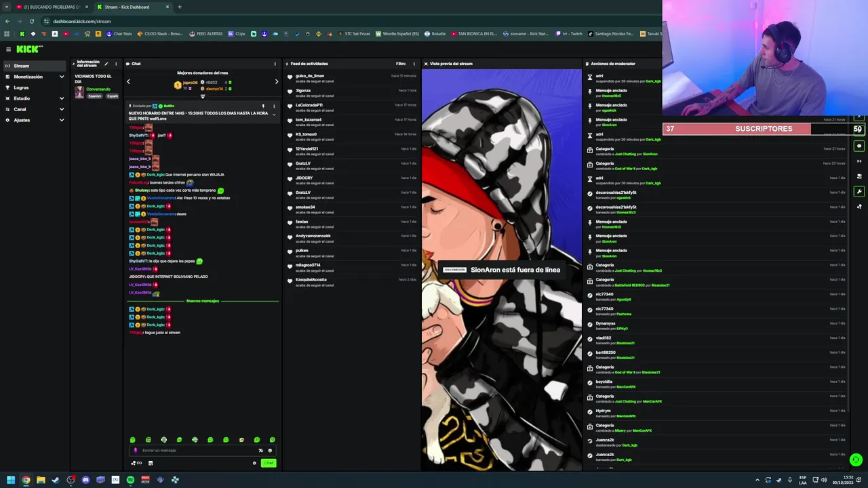868x488 pixels.
Task: Insert the first green Kick emote
Action: 133,440
